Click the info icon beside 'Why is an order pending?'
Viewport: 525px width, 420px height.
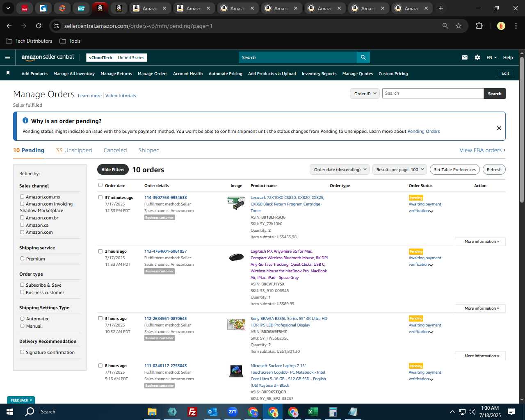coord(25,121)
